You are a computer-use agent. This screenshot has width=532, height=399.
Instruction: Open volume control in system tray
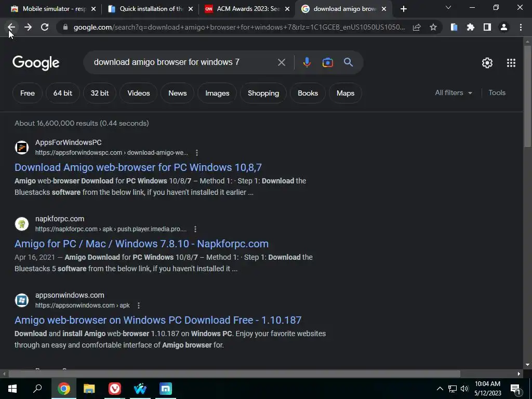pyautogui.click(x=464, y=389)
